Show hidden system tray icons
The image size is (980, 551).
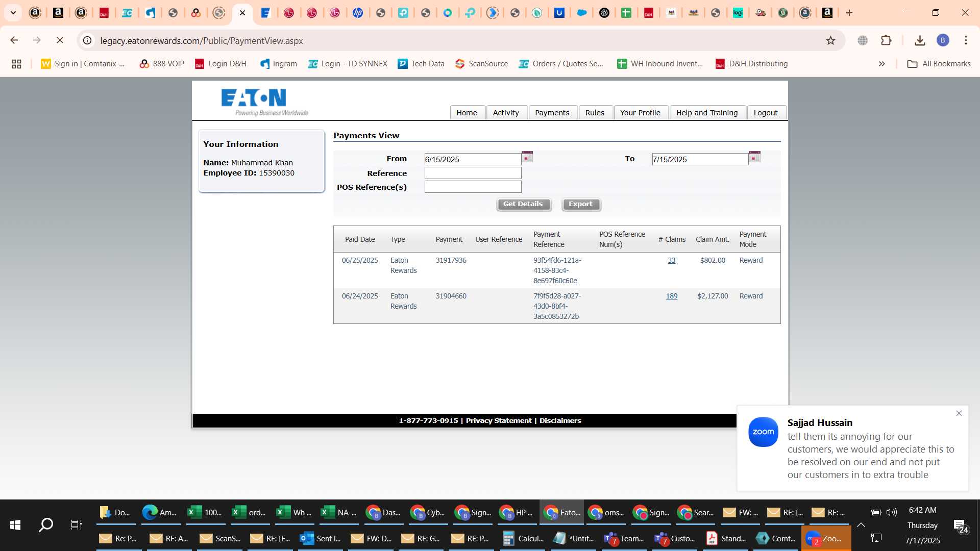[x=861, y=525]
